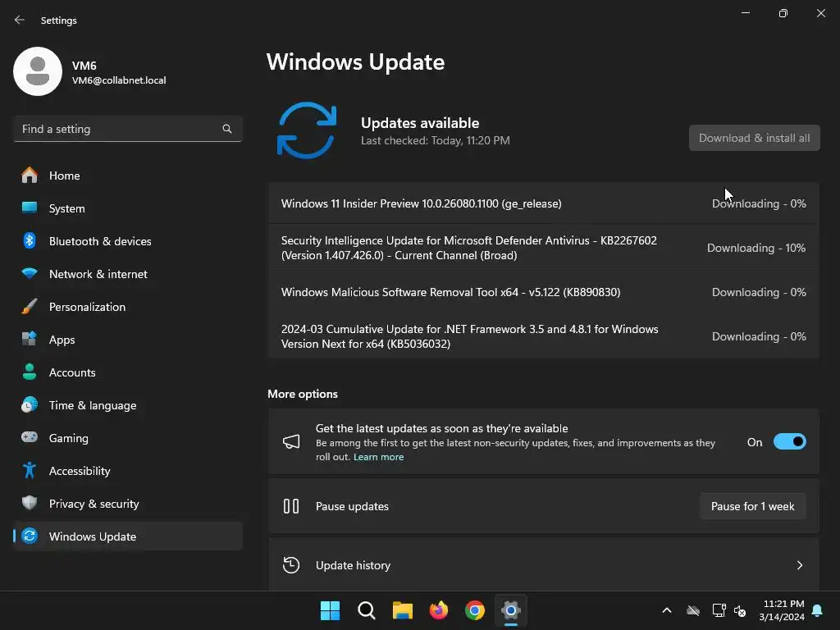Show hidden system tray icons
Viewport: 840px width, 630px height.
point(667,610)
